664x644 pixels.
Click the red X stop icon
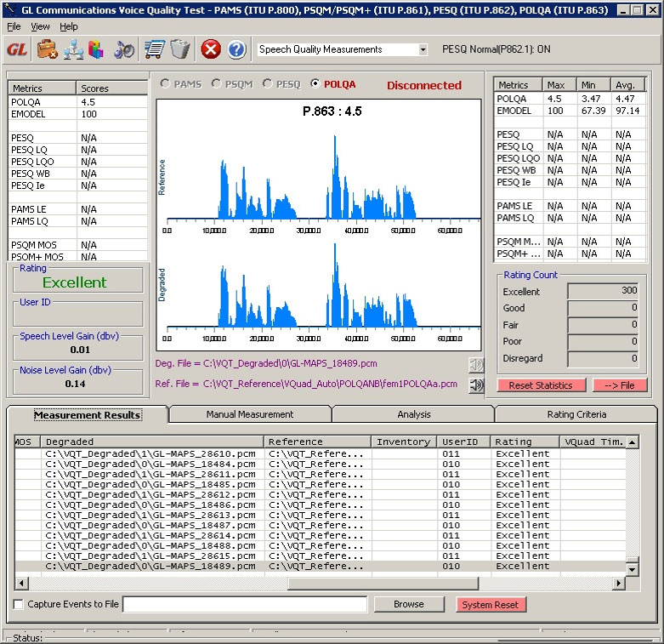(211, 49)
